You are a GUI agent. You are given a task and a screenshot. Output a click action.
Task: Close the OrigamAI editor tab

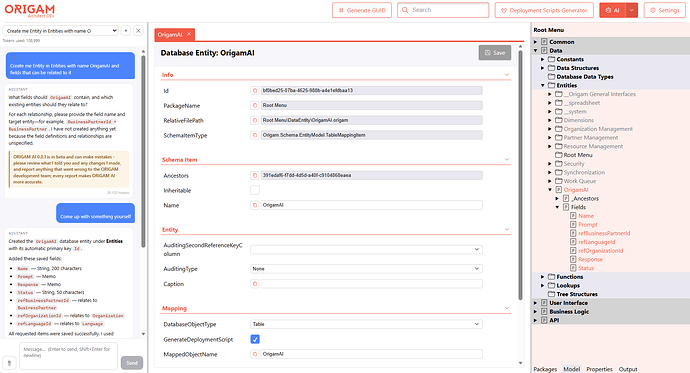[189, 34]
